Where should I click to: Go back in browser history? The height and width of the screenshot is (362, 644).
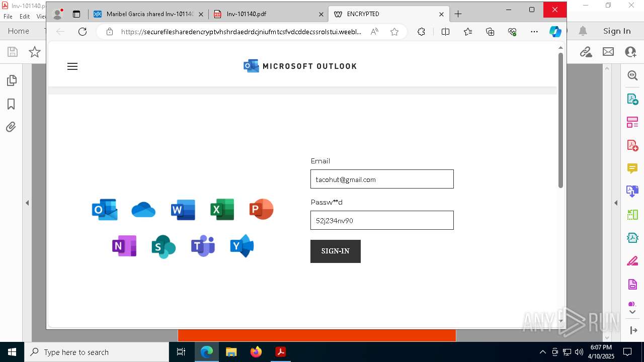point(60,32)
